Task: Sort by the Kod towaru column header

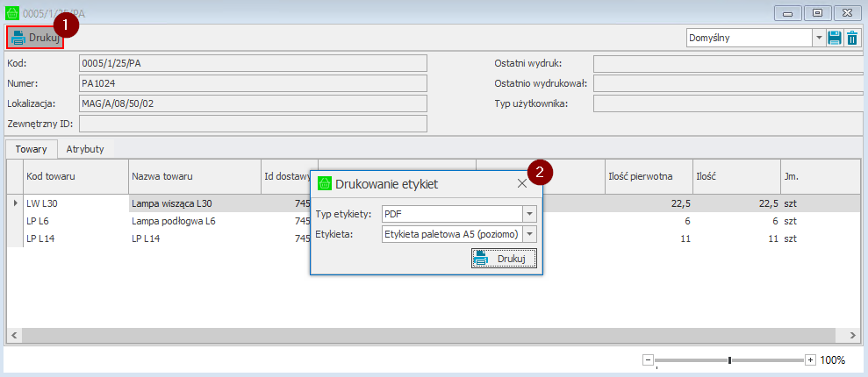Action: [x=75, y=176]
